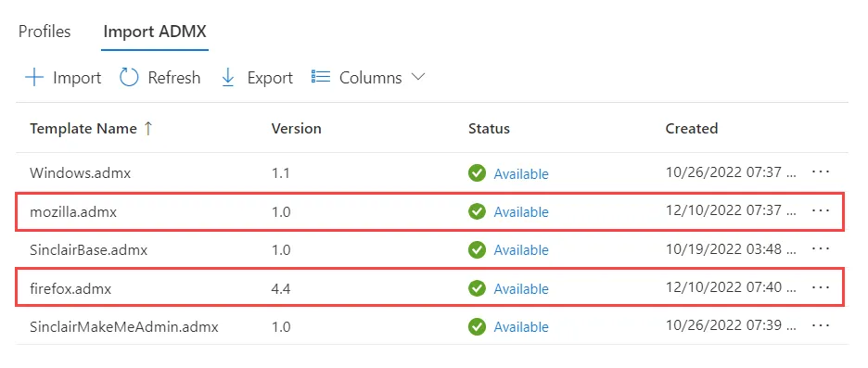Viewport: 868px width, 368px height.
Task: Open more options ellipsis for mozilla.admx
Action: pos(821,210)
